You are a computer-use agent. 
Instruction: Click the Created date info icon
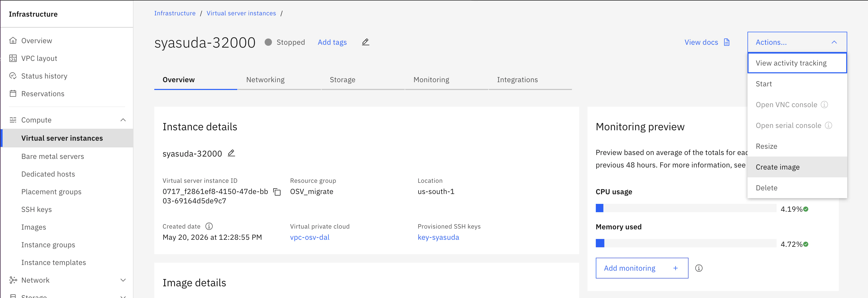209,226
